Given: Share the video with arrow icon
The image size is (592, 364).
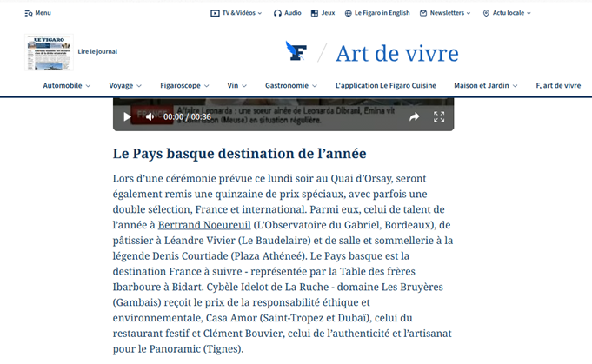Looking at the screenshot, I should (415, 116).
